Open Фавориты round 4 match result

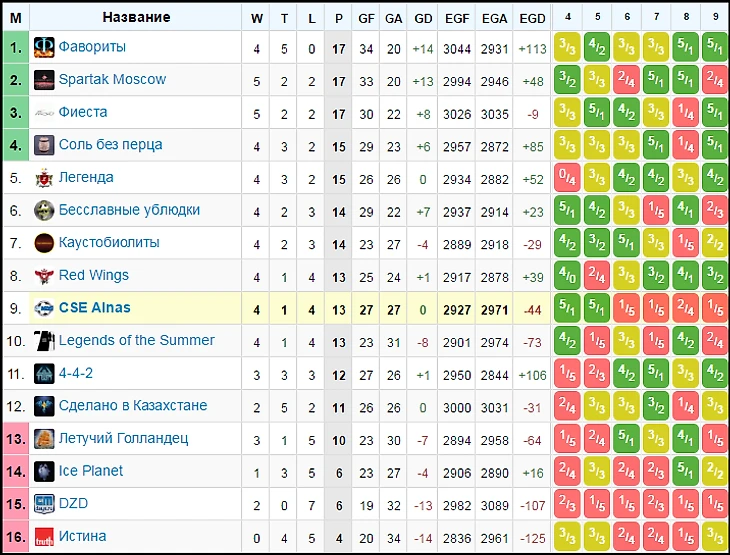coord(568,47)
